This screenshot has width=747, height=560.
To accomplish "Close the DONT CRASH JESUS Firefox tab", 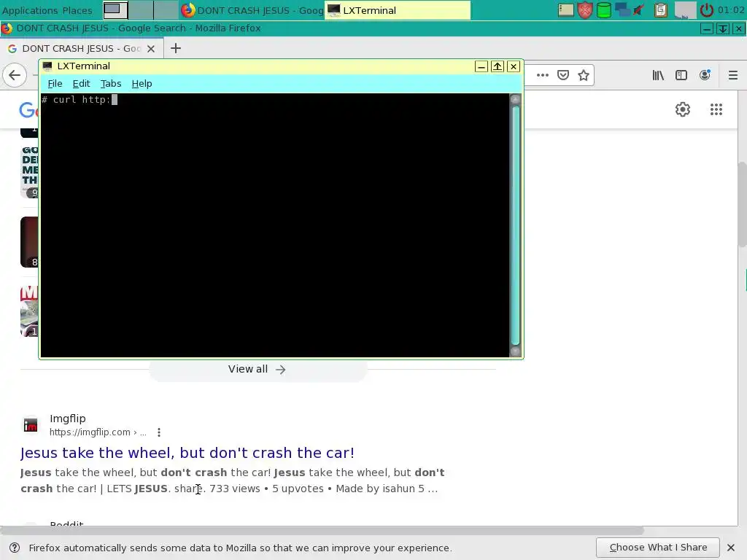I will (150, 49).
